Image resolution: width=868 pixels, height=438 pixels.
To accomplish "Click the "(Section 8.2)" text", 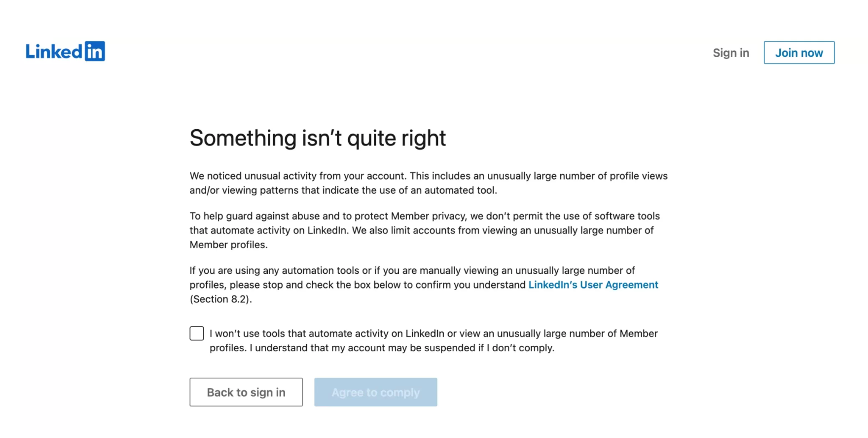I will pyautogui.click(x=220, y=299).
